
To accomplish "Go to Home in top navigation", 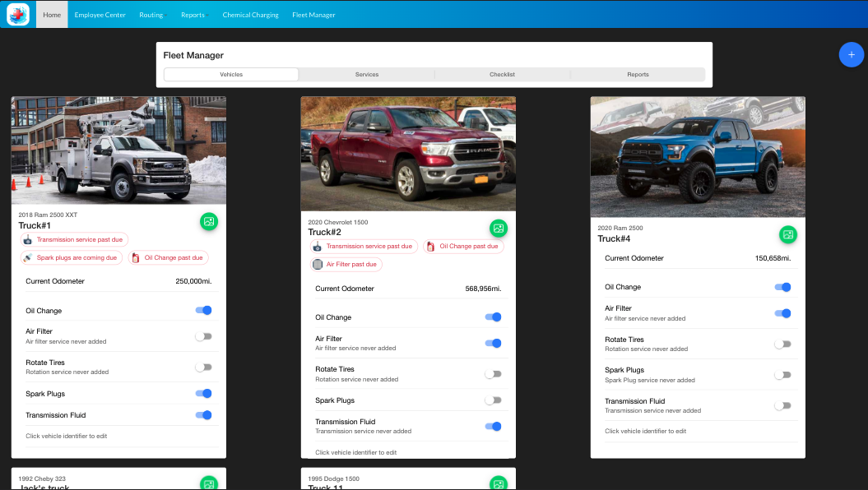I will coord(52,15).
